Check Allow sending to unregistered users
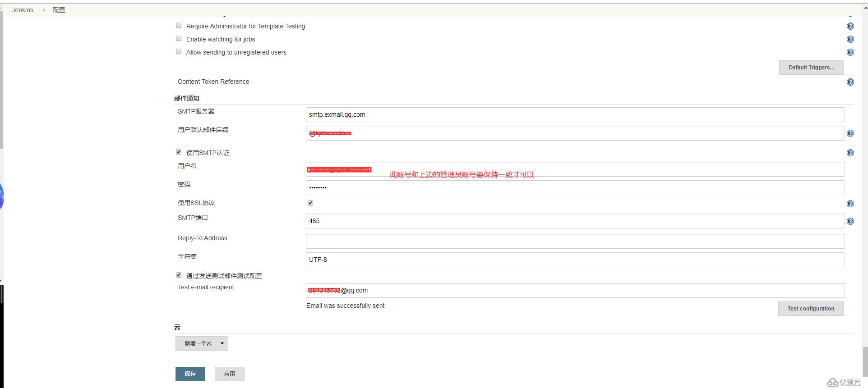Viewport: 868px width, 388px height. point(179,52)
